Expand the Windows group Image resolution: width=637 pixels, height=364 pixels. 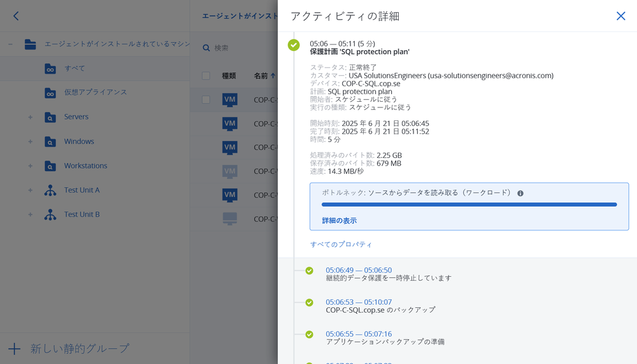30,142
